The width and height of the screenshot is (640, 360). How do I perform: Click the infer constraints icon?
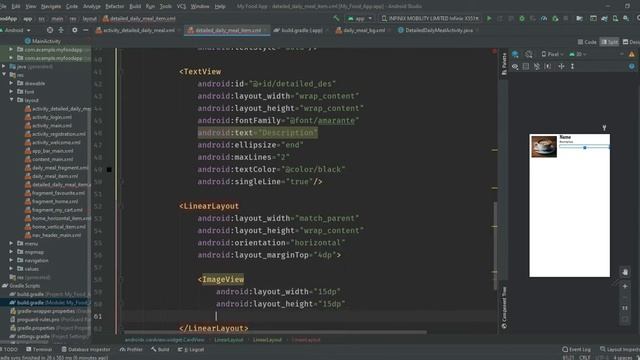tap(561, 66)
